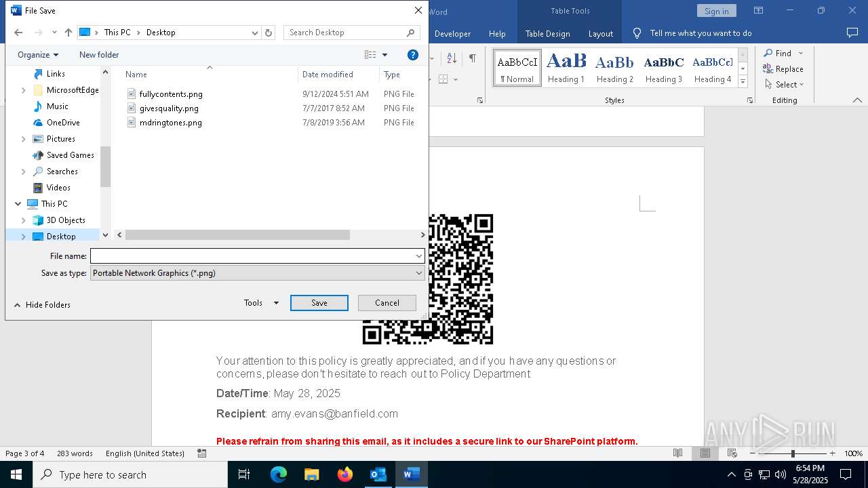This screenshot has width=868, height=488.
Task: Create New folder in dialog
Action: (99, 55)
